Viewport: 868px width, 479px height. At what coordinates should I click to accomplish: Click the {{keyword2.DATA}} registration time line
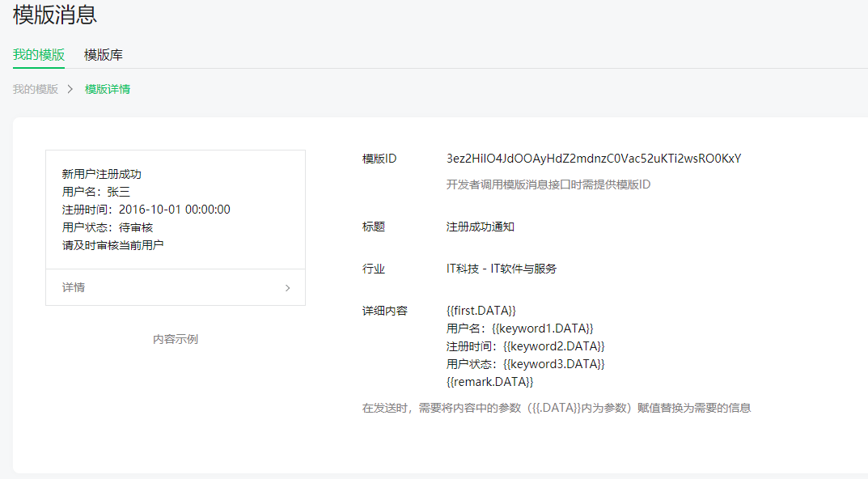click(525, 346)
